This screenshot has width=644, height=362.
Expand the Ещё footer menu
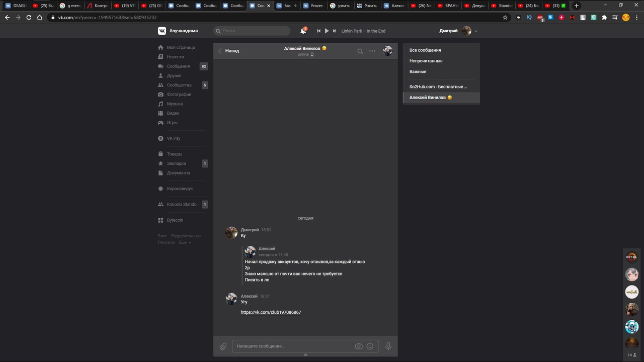(x=185, y=242)
